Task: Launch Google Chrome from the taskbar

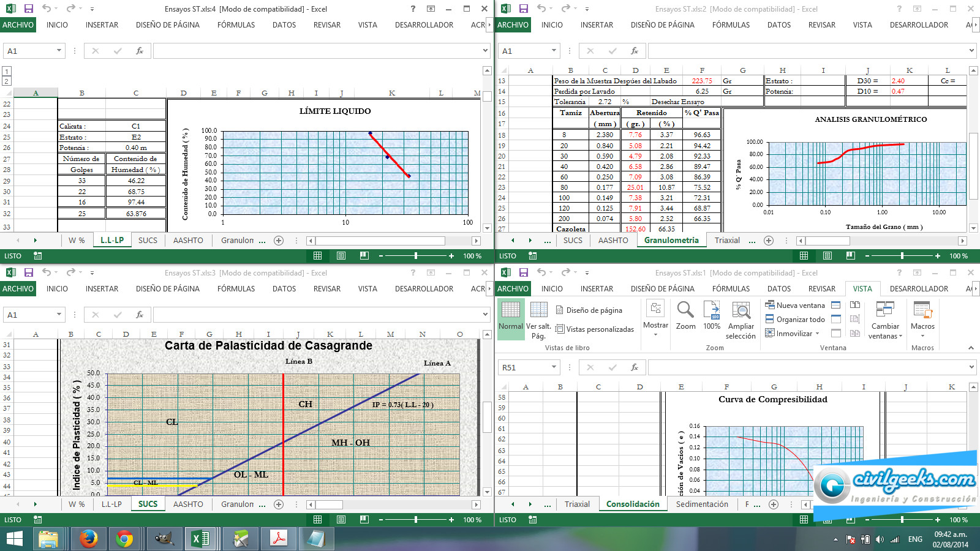Action: (x=124, y=539)
